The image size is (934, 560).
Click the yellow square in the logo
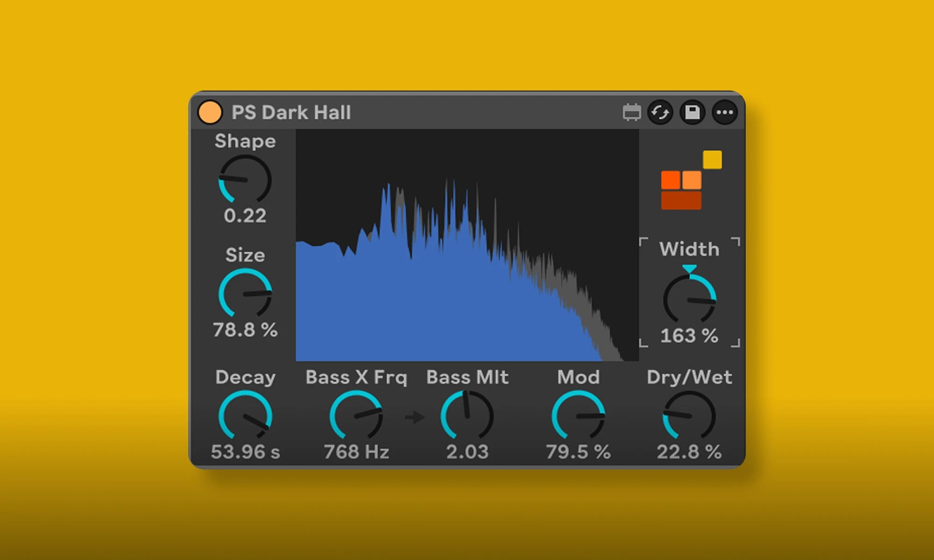[712, 160]
